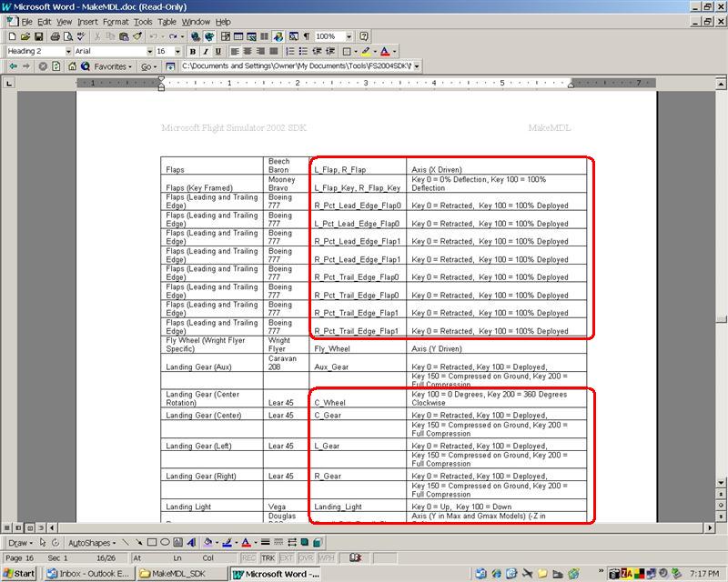This screenshot has height=582, width=728.
Task: Click the Windows Start button
Action: coord(19,574)
